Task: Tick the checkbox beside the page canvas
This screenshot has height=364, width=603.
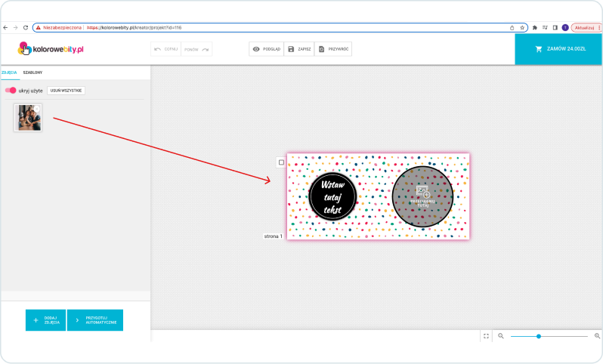Action: pyautogui.click(x=281, y=162)
